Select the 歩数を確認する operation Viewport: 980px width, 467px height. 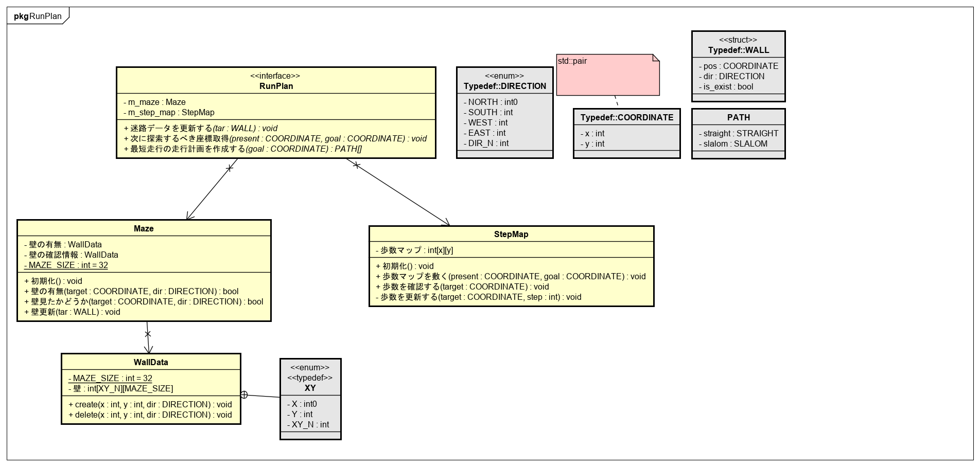tap(462, 286)
